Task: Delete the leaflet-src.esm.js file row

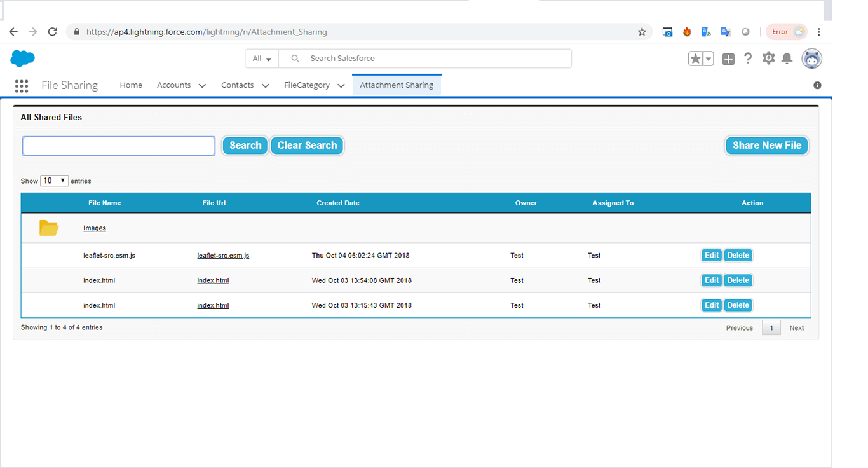Action: 738,256
